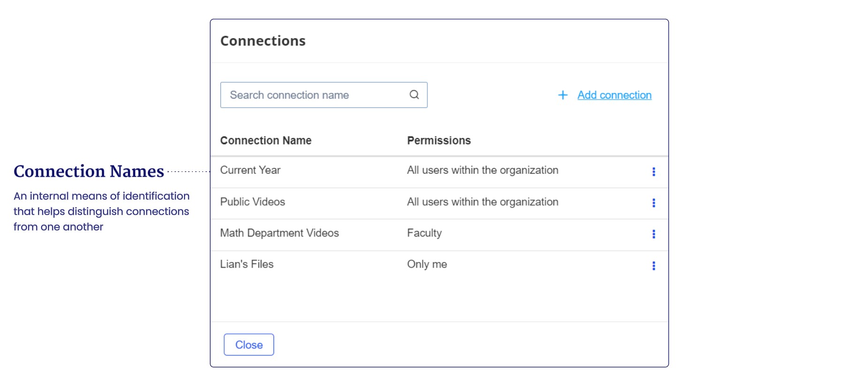Viewport: 868px width, 378px height.
Task: Open the Add connection link
Action: tap(614, 95)
